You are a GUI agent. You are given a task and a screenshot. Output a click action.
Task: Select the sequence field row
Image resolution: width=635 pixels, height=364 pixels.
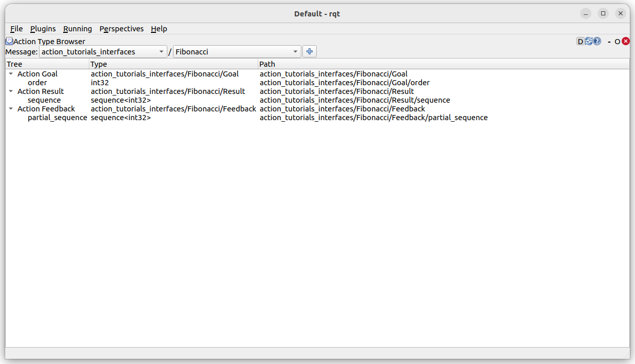[x=317, y=100]
